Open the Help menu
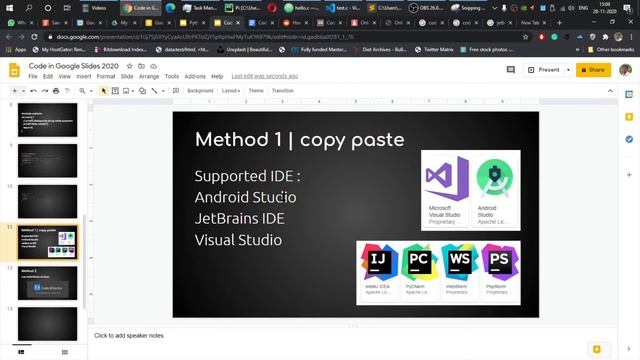640x360 pixels. [217, 76]
